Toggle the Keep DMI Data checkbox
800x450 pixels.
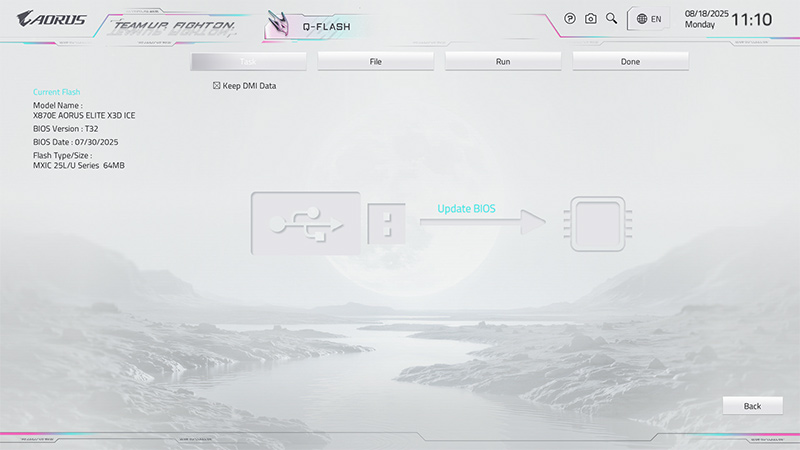coord(217,86)
